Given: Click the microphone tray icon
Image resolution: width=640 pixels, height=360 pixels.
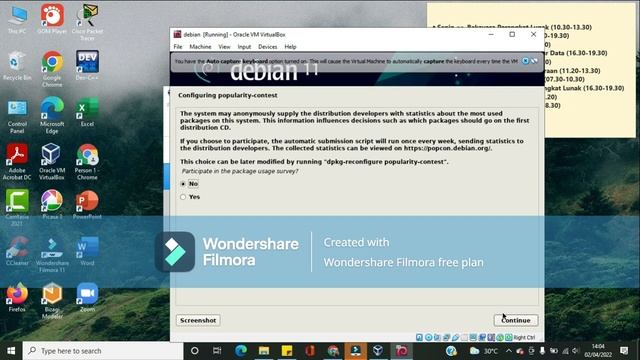Looking at the screenshot, I should [x=542, y=351].
